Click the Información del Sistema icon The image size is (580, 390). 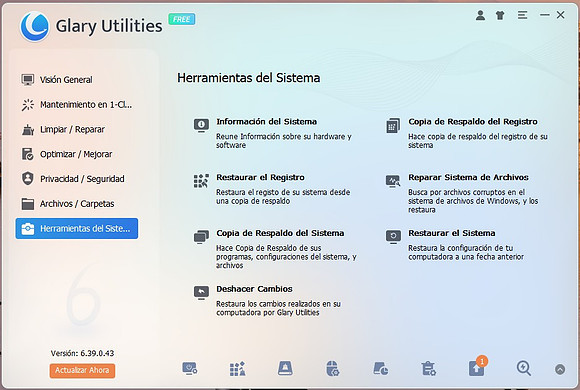[201, 125]
